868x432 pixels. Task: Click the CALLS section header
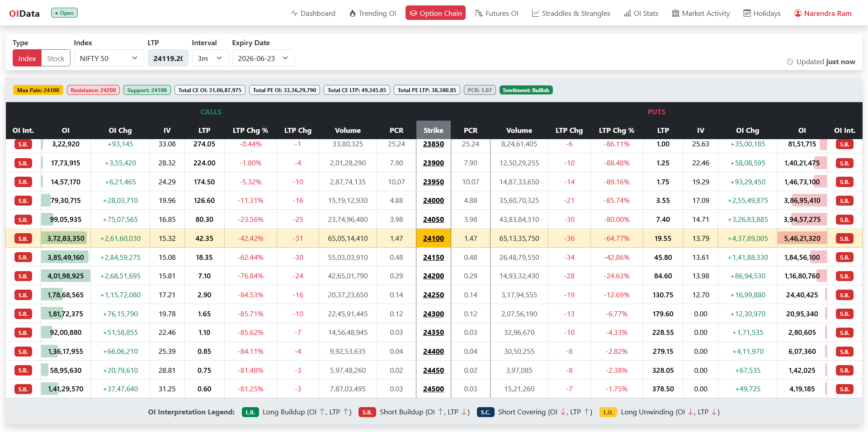click(211, 112)
